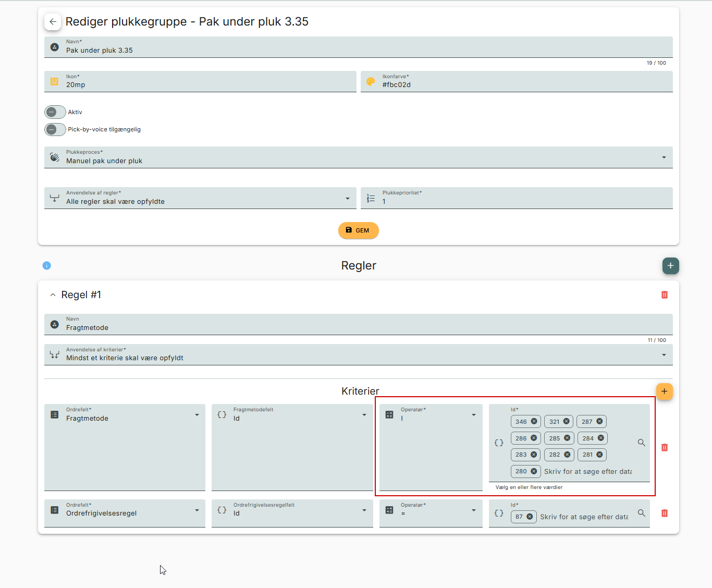The image size is (712, 588).
Task: Click the Regel #1 heading
Action: click(81, 295)
